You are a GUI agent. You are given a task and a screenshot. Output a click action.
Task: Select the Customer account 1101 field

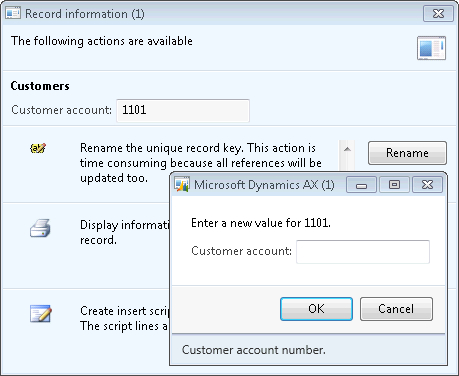183,110
